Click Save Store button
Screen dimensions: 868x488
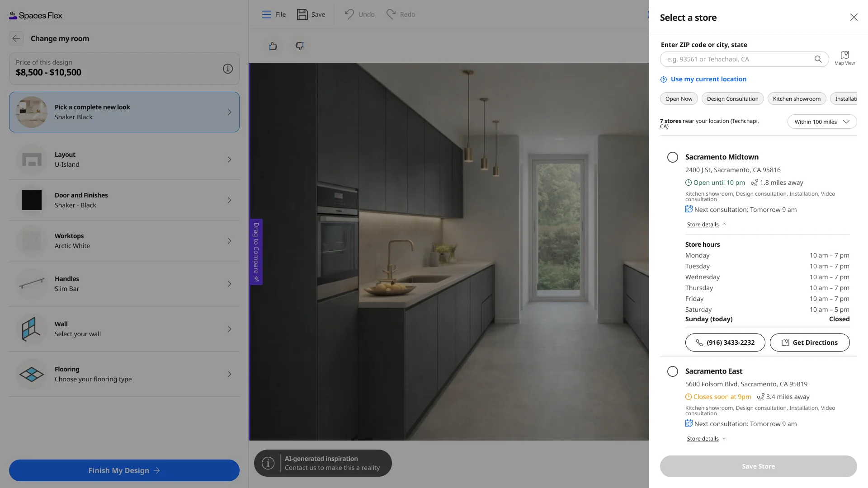pos(758,466)
